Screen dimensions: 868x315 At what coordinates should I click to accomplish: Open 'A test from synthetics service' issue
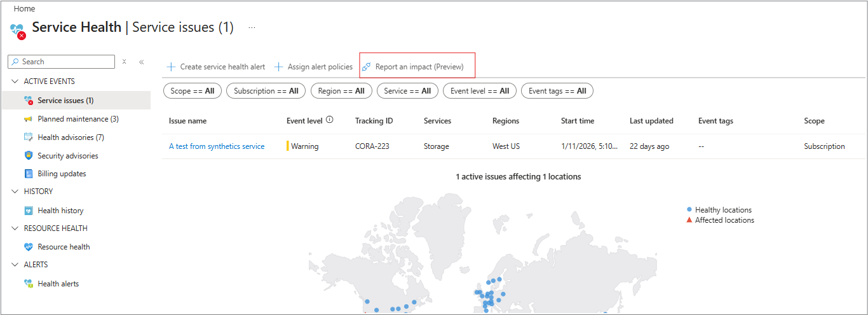(x=217, y=146)
